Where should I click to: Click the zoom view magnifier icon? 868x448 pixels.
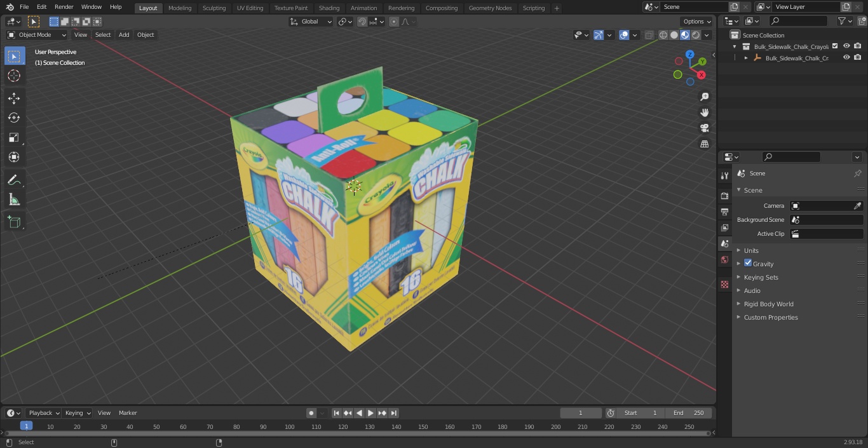pos(704,97)
